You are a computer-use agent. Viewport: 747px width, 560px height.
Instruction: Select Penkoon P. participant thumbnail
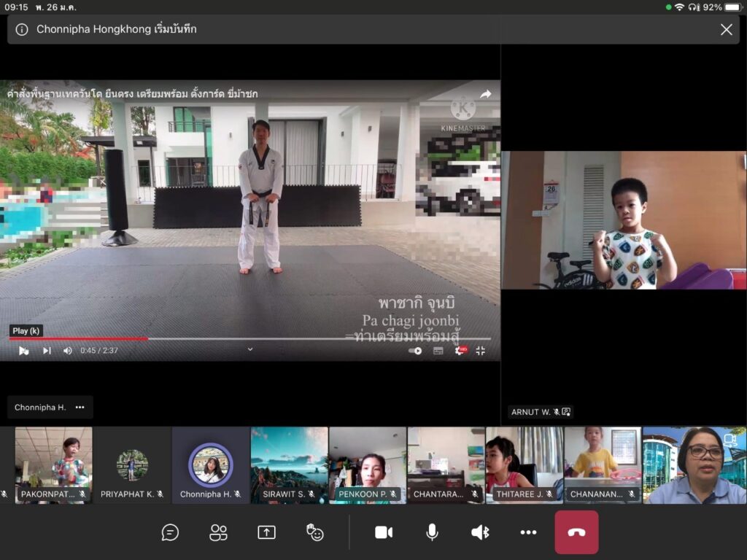click(368, 465)
